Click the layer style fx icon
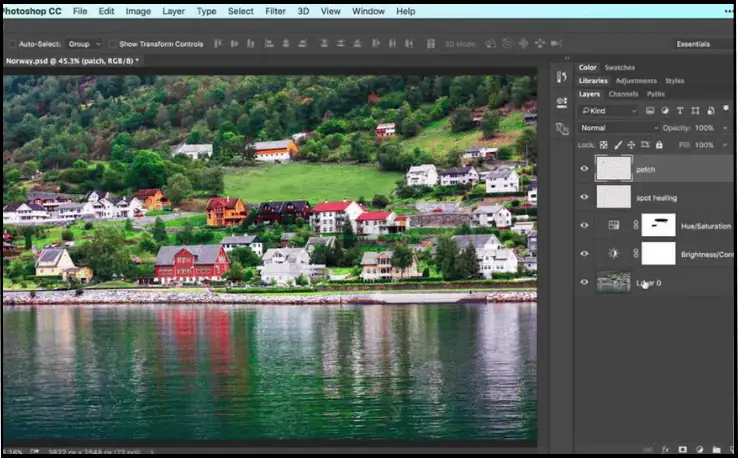The width and height of the screenshot is (738, 458). point(666,450)
